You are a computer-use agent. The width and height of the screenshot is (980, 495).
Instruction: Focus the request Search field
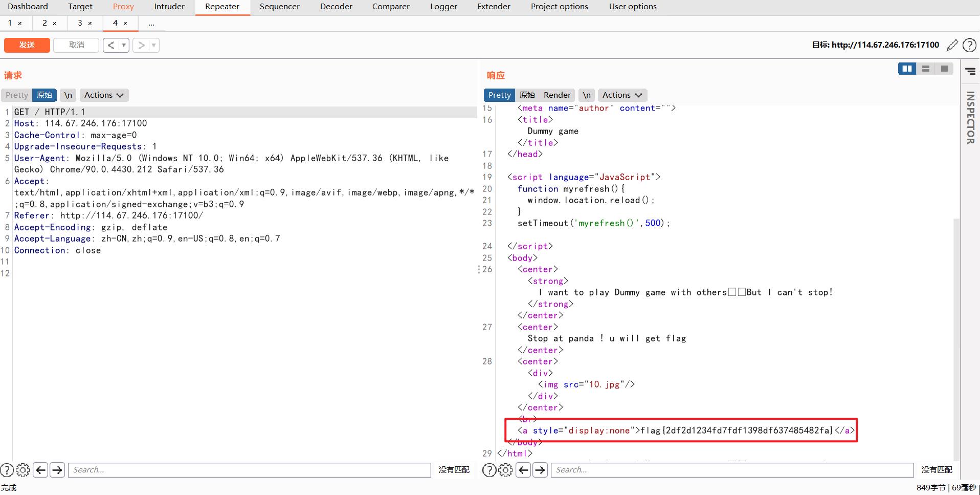click(250, 470)
